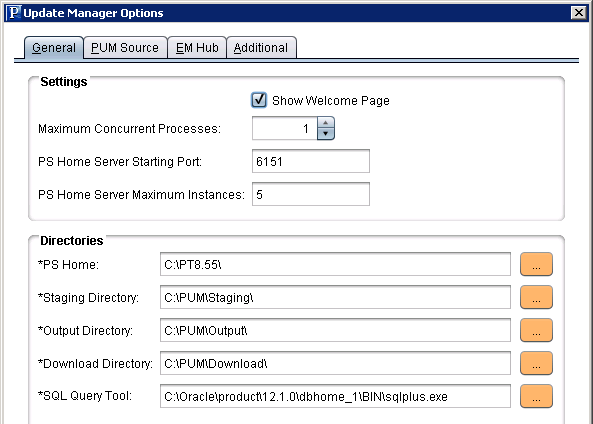593x424 pixels.
Task: Click the Directories group heading
Action: [71, 241]
